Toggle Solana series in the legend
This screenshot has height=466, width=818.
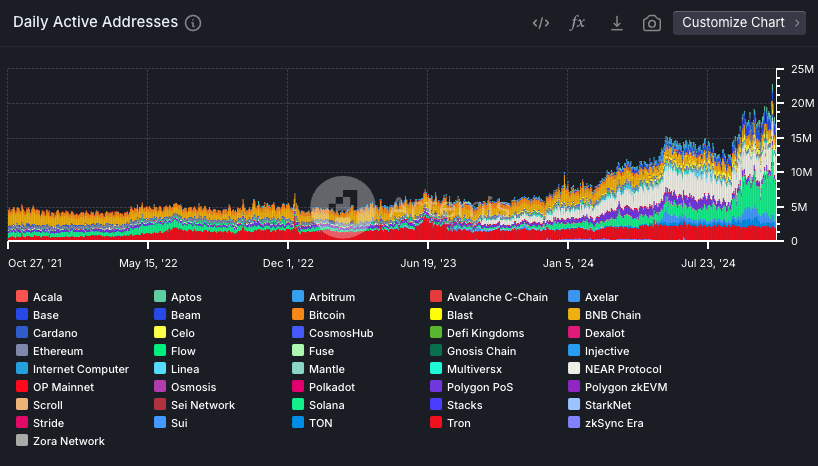pos(327,405)
